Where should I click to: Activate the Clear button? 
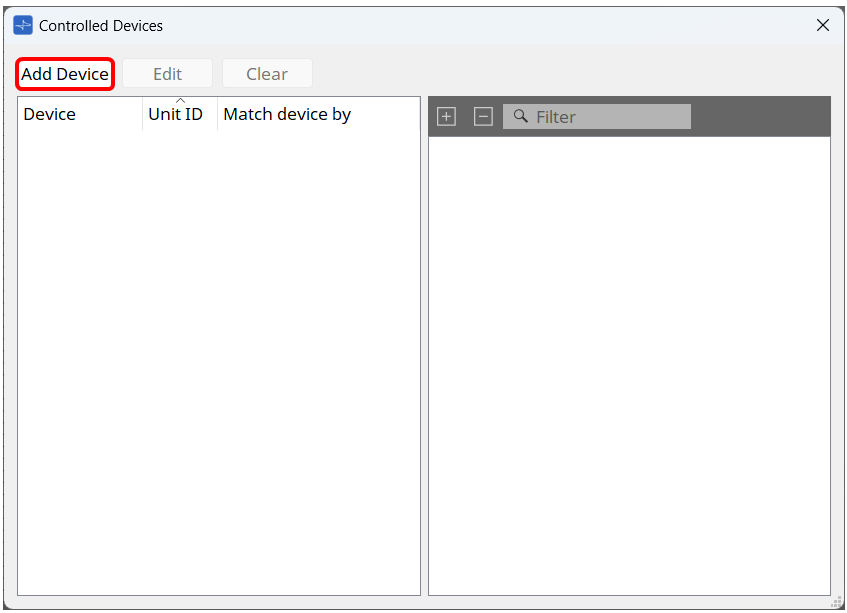266,73
